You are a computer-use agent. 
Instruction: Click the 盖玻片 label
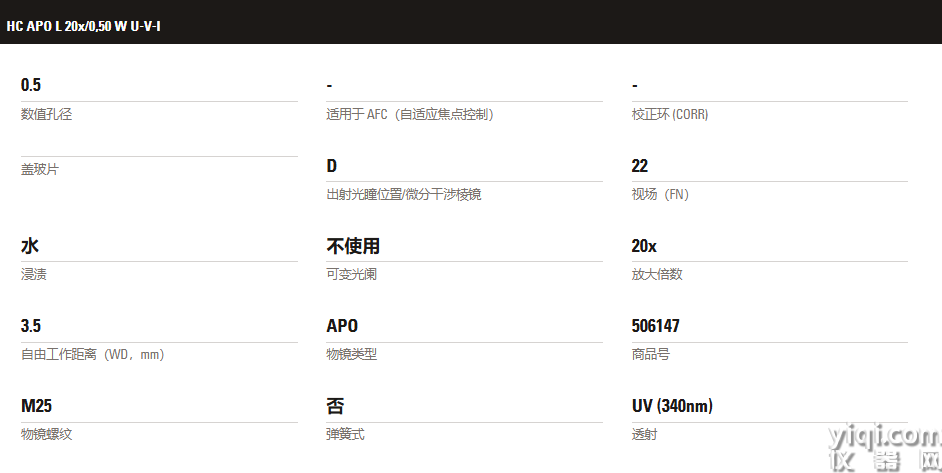pos(40,170)
